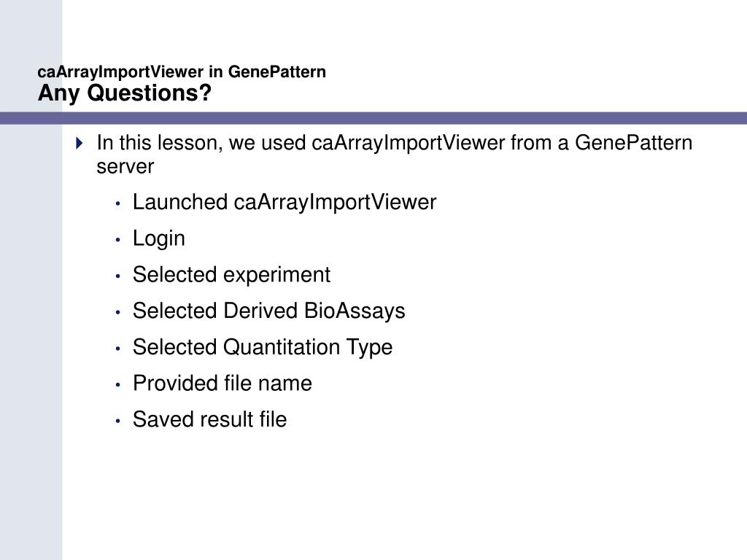Click the bullet dot before 'Saved result file'
The height and width of the screenshot is (560, 747).
click(117, 421)
